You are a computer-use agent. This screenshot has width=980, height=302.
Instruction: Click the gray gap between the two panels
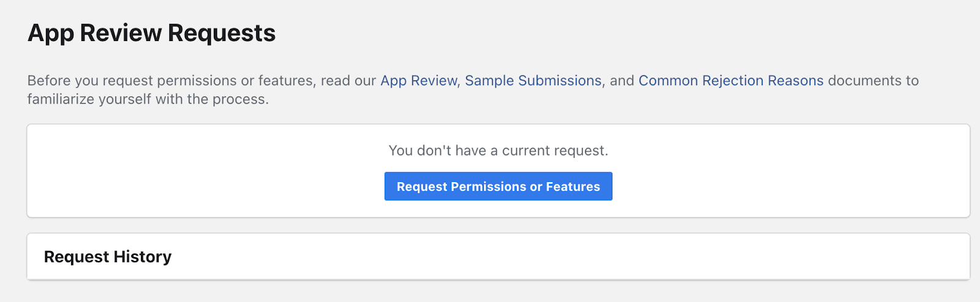490,225
